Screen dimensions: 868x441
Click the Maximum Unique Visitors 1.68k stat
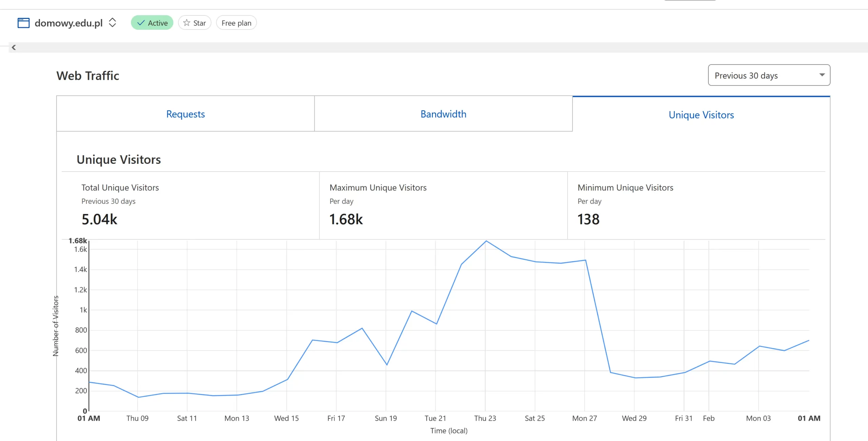coord(346,219)
